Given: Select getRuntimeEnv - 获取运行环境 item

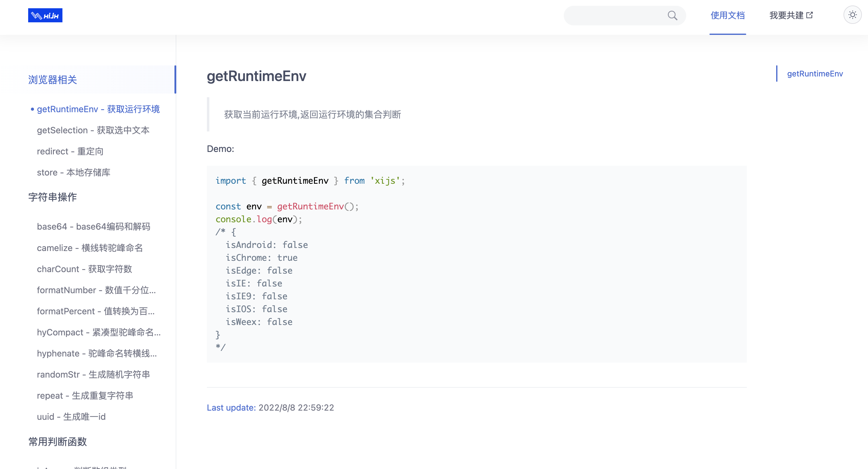Looking at the screenshot, I should [x=98, y=109].
